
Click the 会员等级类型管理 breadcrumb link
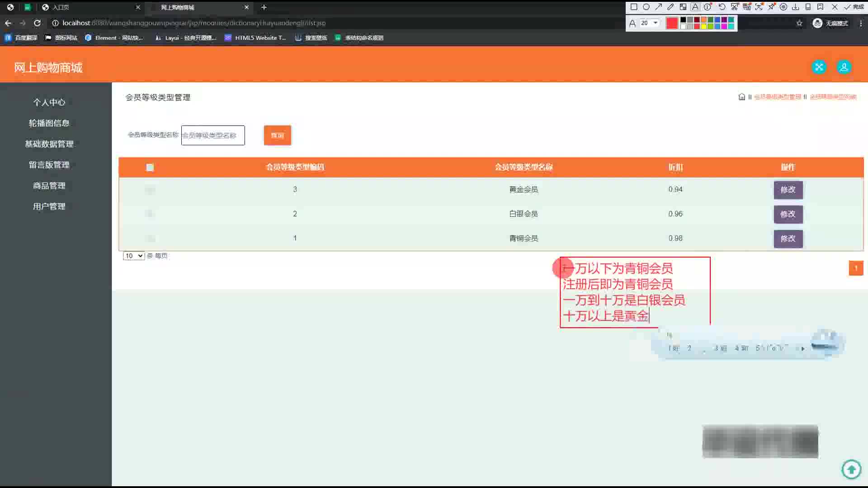pos(778,97)
